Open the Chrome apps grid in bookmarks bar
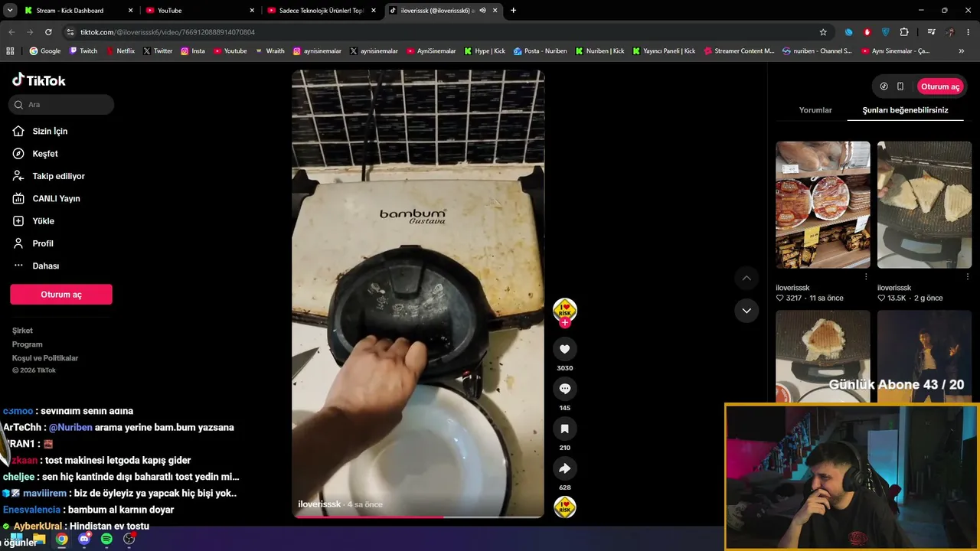Image resolution: width=980 pixels, height=551 pixels. 10,51
